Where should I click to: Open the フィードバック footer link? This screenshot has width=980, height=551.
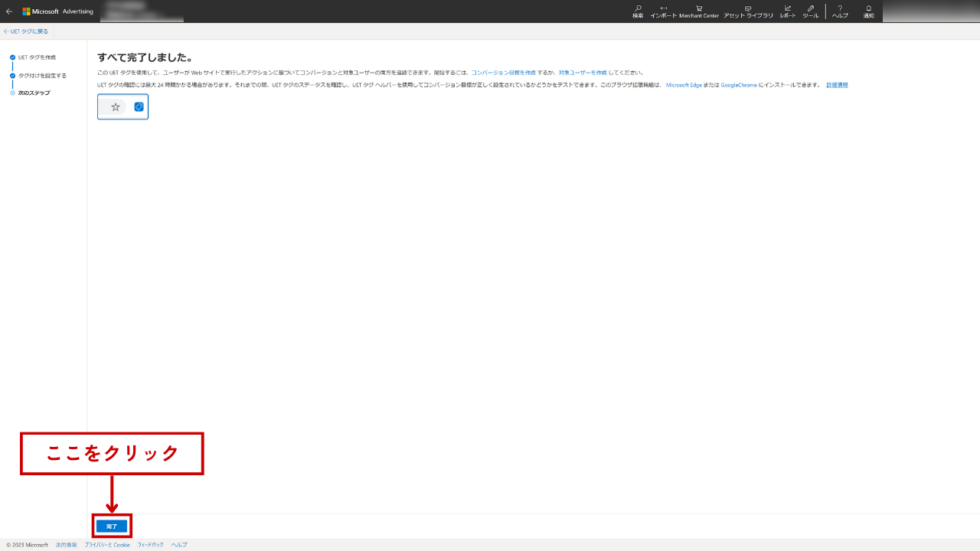pos(151,545)
